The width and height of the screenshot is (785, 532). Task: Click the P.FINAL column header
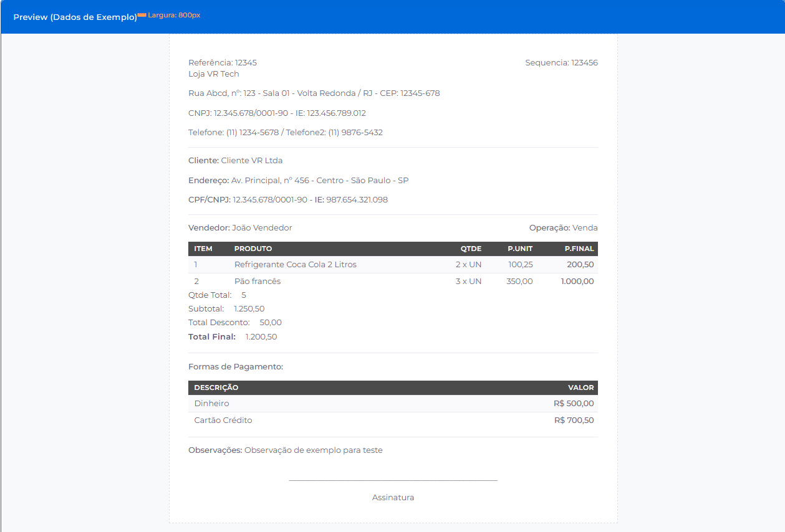click(x=579, y=249)
